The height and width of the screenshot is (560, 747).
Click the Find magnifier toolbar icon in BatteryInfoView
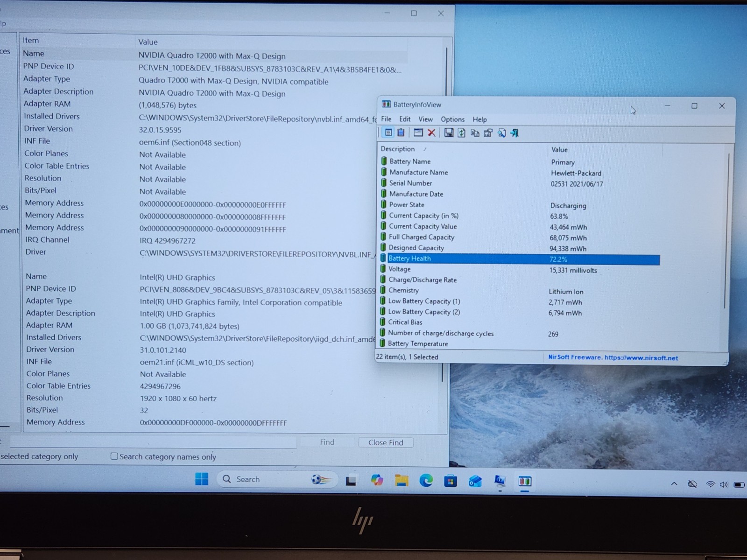coord(501,133)
